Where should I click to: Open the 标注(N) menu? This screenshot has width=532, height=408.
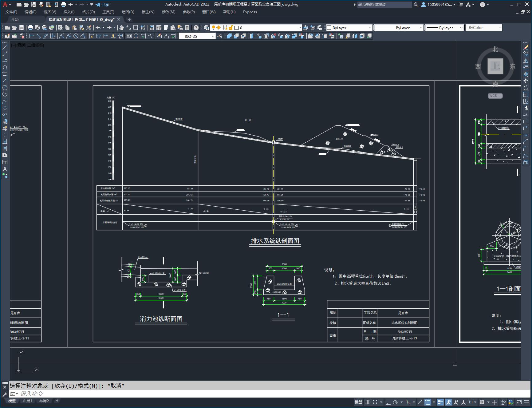pos(148,12)
